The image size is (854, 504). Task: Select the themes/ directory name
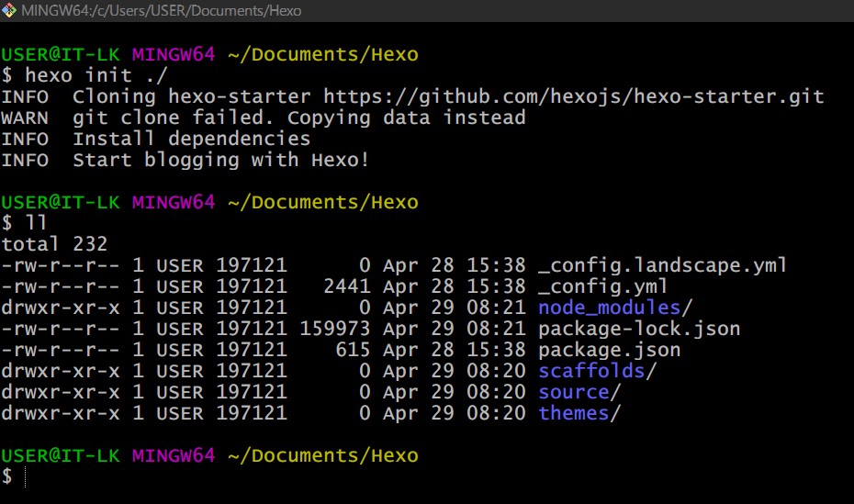click(579, 413)
